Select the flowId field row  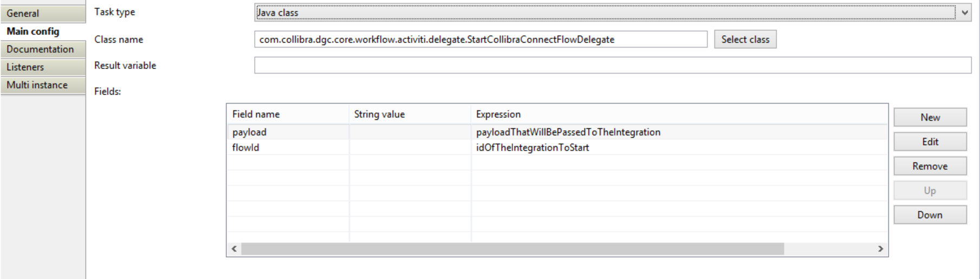click(x=557, y=147)
